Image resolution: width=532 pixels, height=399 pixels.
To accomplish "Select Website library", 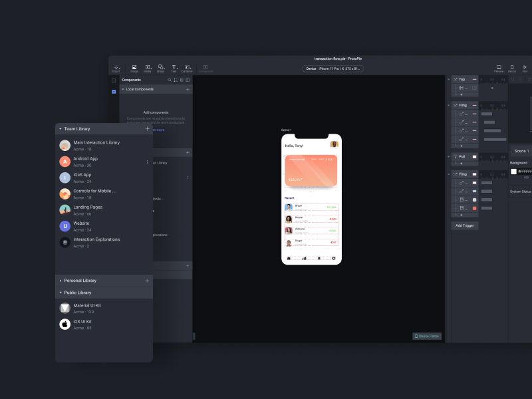I will (104, 226).
